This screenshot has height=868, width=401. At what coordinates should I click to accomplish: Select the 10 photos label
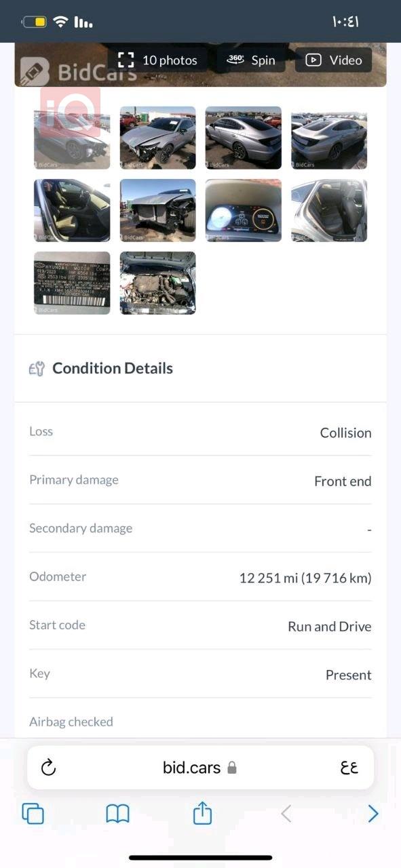coord(169,60)
